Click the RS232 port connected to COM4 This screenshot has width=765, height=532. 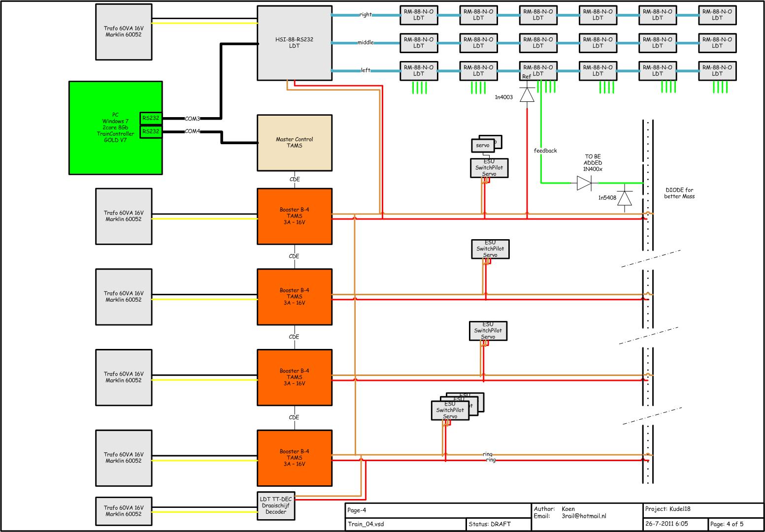point(151,132)
